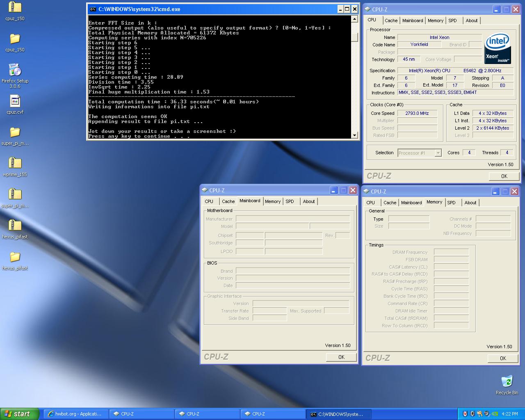This screenshot has height=420, width=525.
Task: Click the DRAM Frequency field in Memory window
Action: coord(451,252)
